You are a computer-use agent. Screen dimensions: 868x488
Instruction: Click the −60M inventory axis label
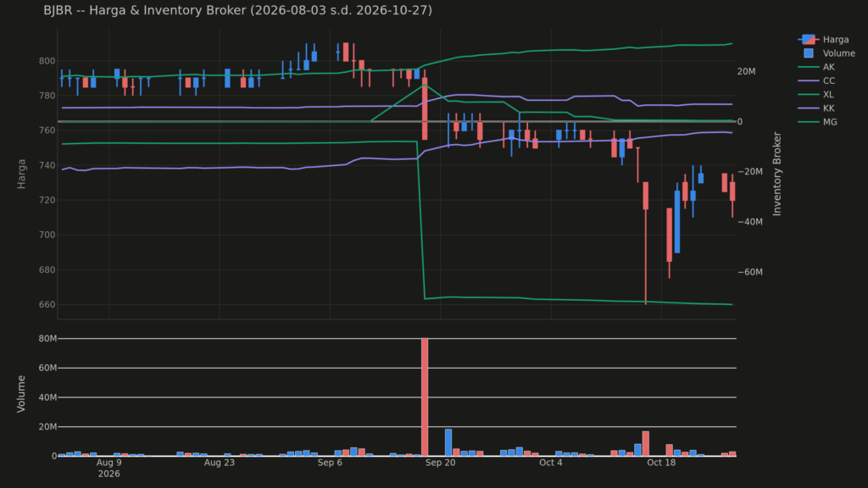point(750,272)
